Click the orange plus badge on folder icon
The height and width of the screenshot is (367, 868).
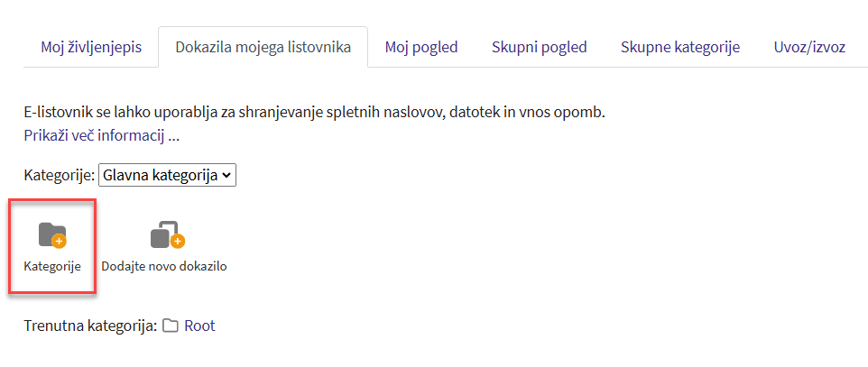click(60, 241)
